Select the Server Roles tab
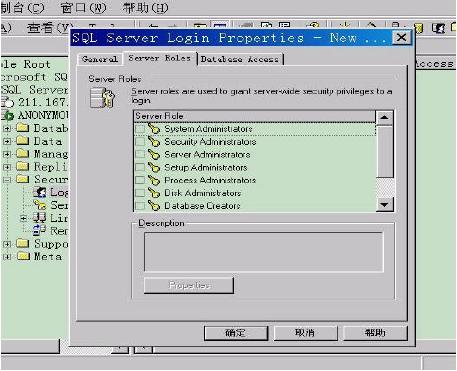 tap(160, 58)
